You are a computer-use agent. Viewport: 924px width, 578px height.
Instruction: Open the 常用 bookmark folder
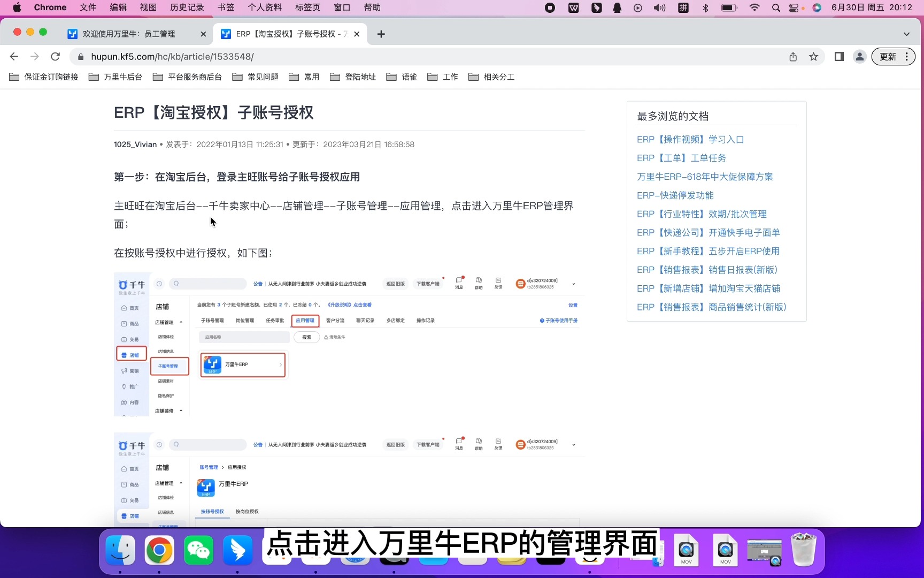(x=304, y=77)
